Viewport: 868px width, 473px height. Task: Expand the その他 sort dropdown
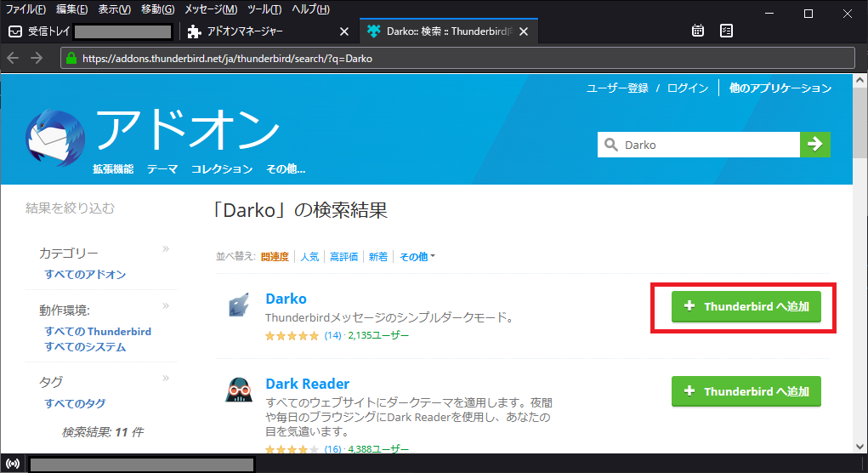(417, 256)
